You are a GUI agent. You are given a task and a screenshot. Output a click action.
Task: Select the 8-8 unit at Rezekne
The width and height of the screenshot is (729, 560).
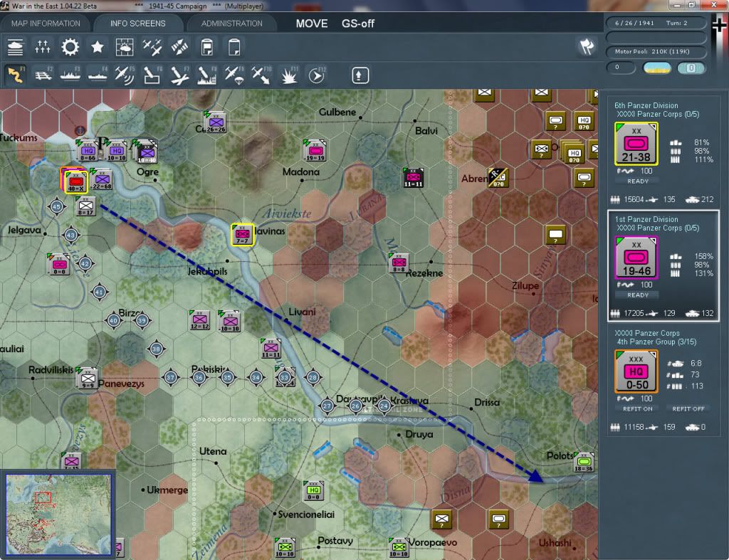[x=399, y=263]
